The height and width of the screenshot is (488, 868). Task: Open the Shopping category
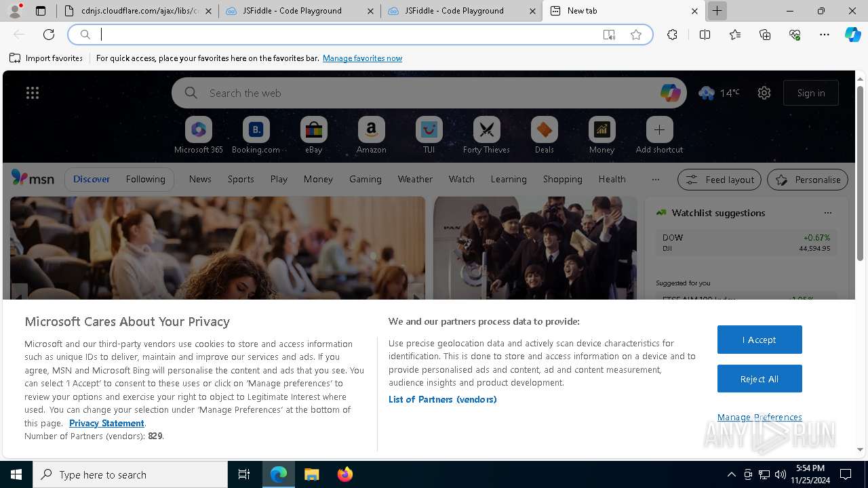coord(562,179)
